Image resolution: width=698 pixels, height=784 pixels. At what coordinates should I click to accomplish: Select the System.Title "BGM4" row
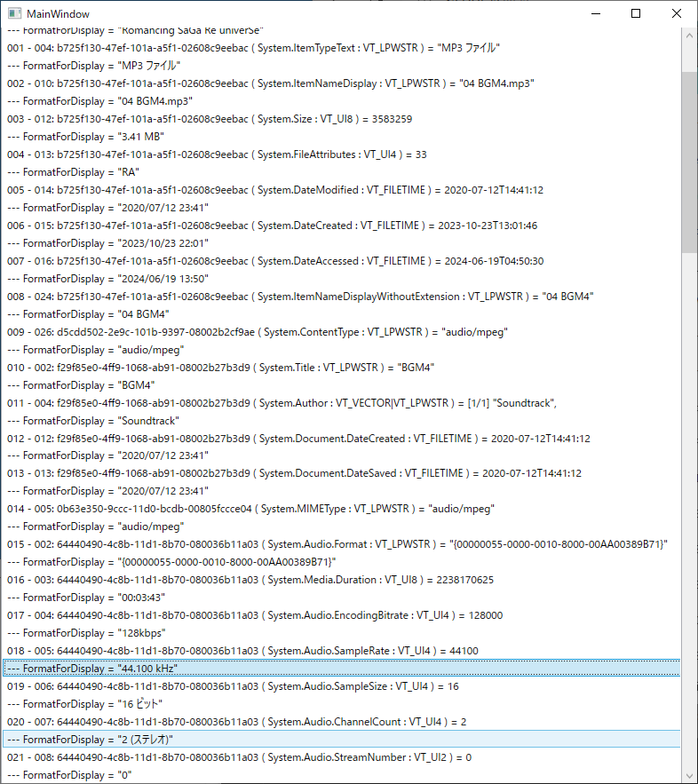coord(342,368)
